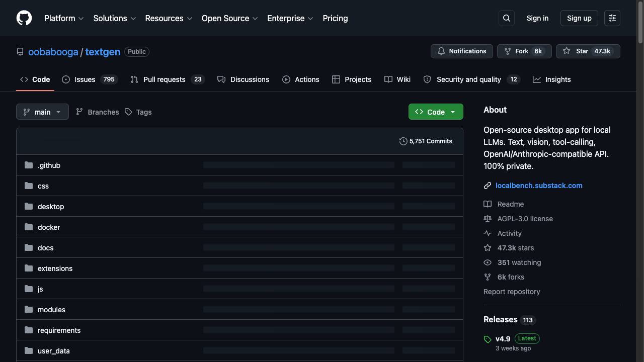Click the Sign up button

[579, 18]
